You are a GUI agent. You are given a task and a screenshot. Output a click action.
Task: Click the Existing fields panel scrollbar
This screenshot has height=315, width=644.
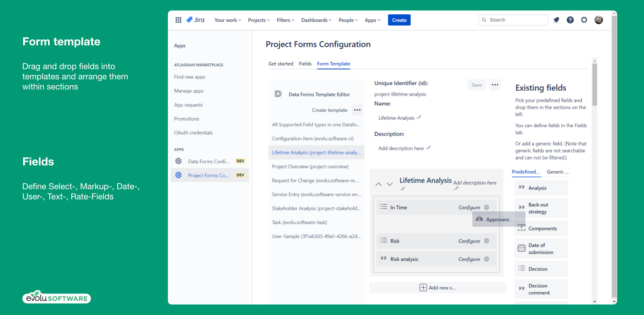(595, 84)
